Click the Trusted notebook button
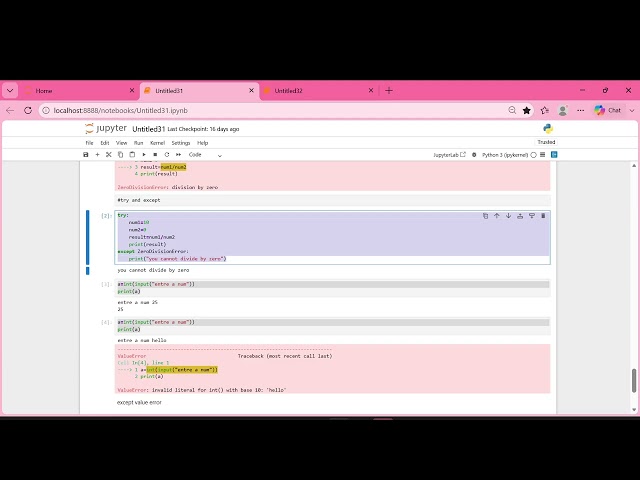 [546, 142]
